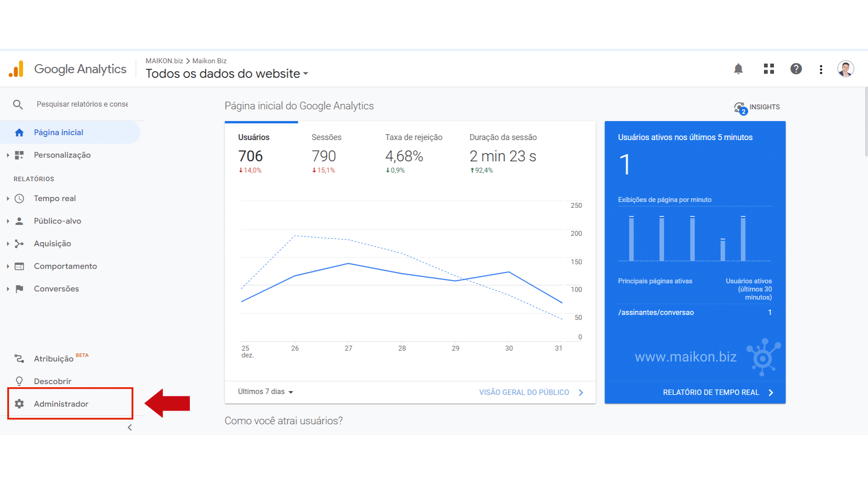868x488 pixels.
Task: Click the 4,68% bounce rate value
Action: 404,156
